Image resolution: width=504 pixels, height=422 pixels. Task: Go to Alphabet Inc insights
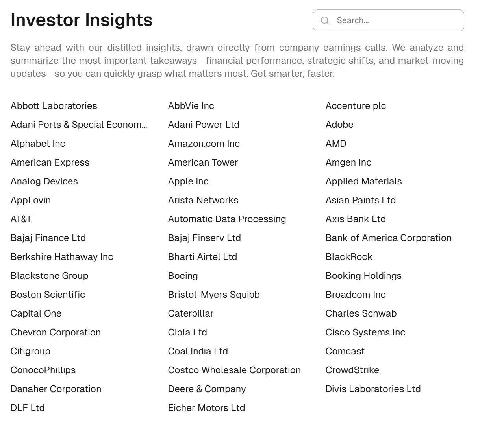point(38,144)
